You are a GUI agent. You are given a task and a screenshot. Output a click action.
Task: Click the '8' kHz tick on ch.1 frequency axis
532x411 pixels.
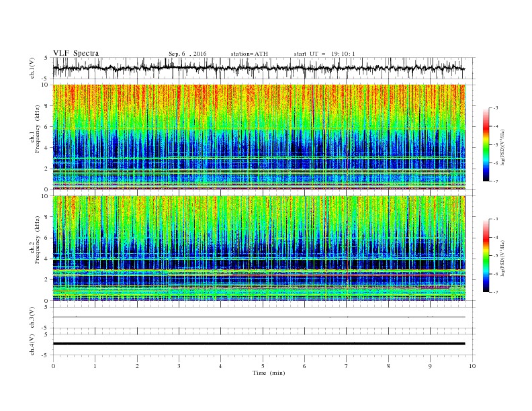(47, 106)
